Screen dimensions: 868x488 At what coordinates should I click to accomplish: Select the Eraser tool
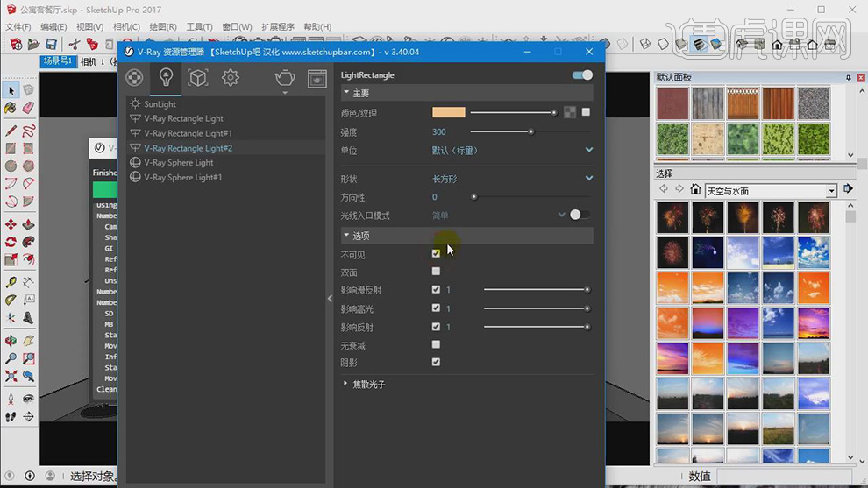[x=28, y=108]
